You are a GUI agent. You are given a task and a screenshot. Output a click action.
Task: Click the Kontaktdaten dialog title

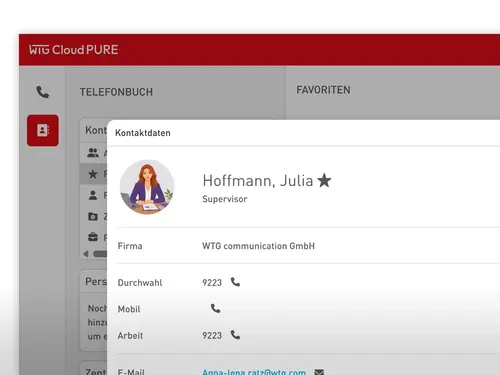(x=143, y=133)
